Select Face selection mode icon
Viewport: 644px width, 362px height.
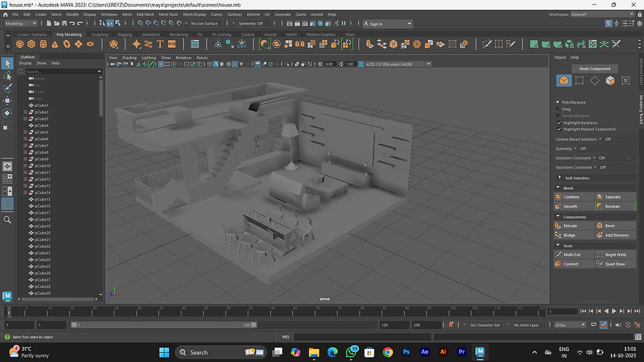coord(610,80)
